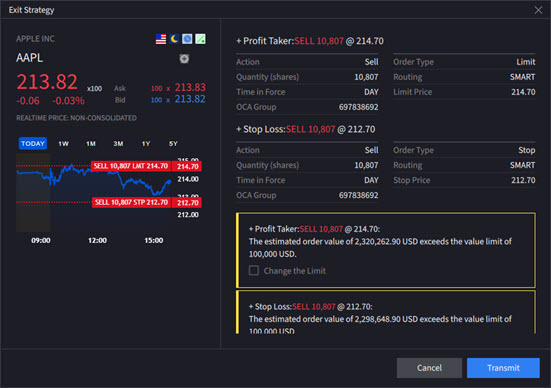Click the ask price 213.83
Screen dimensions: 551x388
click(x=190, y=87)
